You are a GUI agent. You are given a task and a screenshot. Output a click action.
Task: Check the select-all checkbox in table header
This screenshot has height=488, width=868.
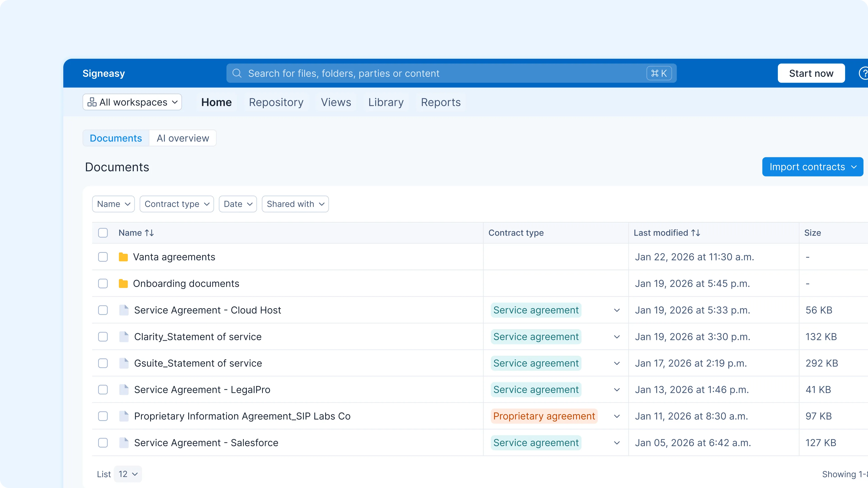pyautogui.click(x=103, y=232)
